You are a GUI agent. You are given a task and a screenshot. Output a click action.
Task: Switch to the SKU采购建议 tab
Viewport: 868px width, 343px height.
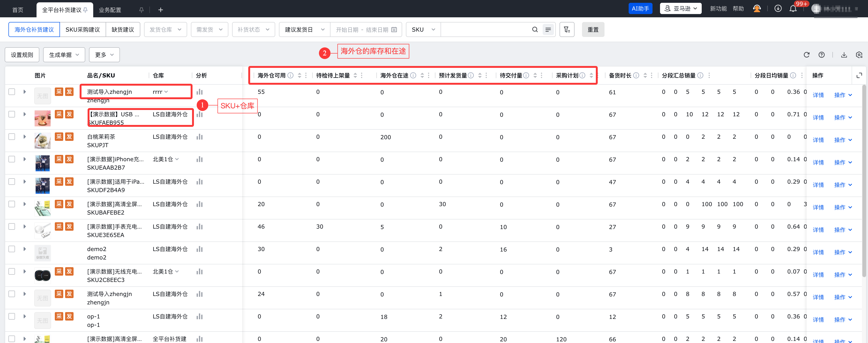82,30
